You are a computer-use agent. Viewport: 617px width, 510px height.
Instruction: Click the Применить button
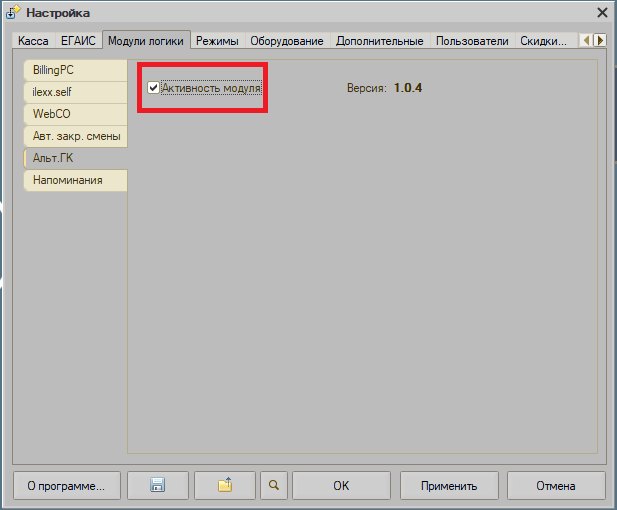(x=449, y=485)
